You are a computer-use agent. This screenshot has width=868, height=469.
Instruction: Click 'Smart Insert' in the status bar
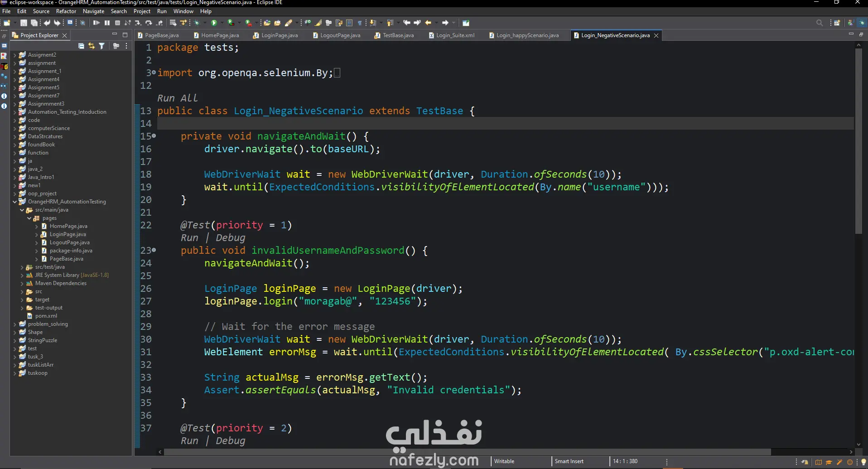coord(569,461)
